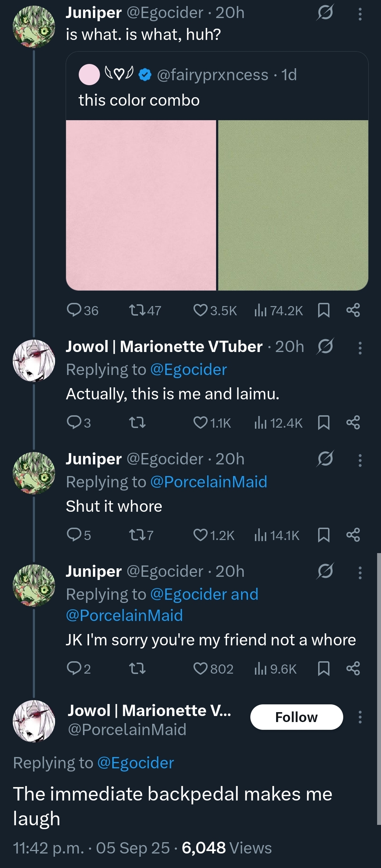Retweet Juniper's tweet with 47 retweets
This screenshot has height=868, width=381.
145,311
